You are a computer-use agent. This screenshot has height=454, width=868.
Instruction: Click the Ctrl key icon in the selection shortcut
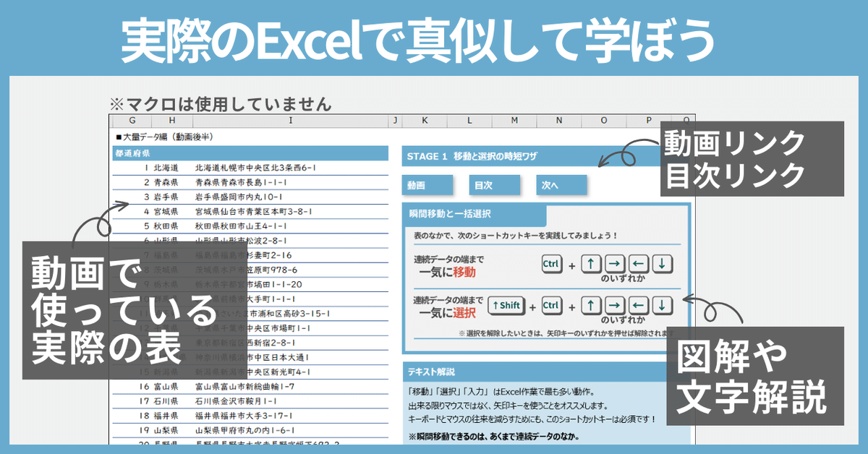tap(552, 304)
